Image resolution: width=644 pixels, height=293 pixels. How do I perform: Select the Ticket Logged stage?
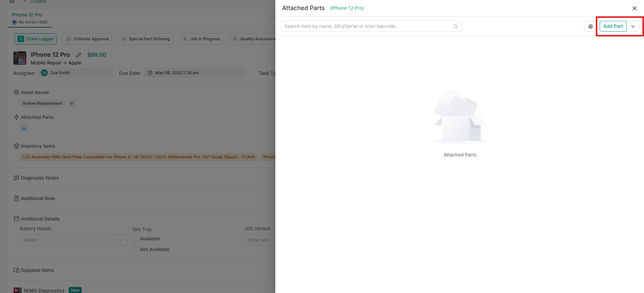pos(36,39)
